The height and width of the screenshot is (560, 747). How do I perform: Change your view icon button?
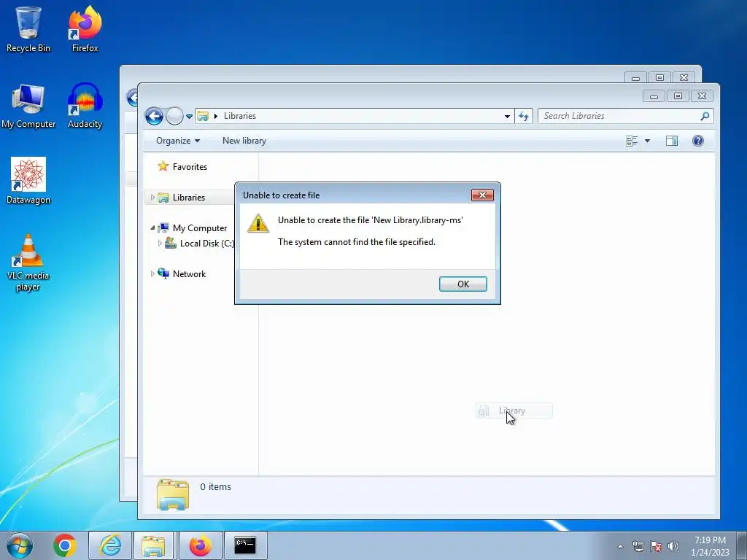tap(632, 141)
